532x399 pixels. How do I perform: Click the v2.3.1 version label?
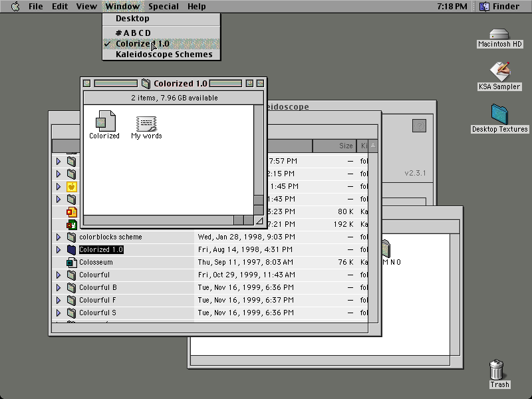pyautogui.click(x=415, y=173)
